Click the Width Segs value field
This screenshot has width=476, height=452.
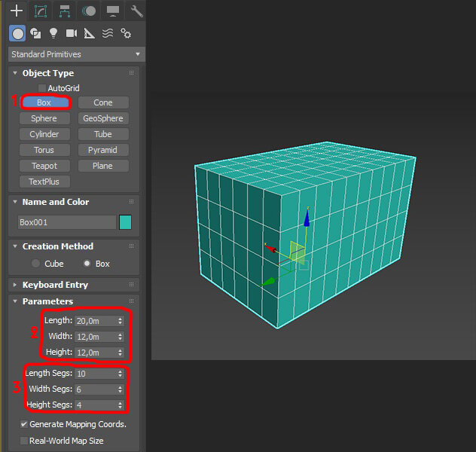(x=96, y=389)
